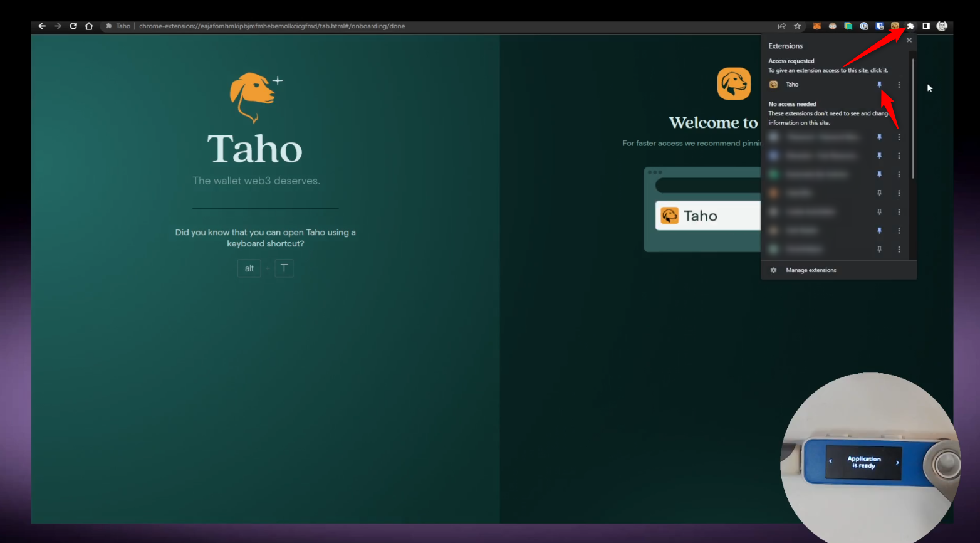Image resolution: width=980 pixels, height=543 pixels.
Task: Click the share page icon in address bar
Action: pos(781,26)
